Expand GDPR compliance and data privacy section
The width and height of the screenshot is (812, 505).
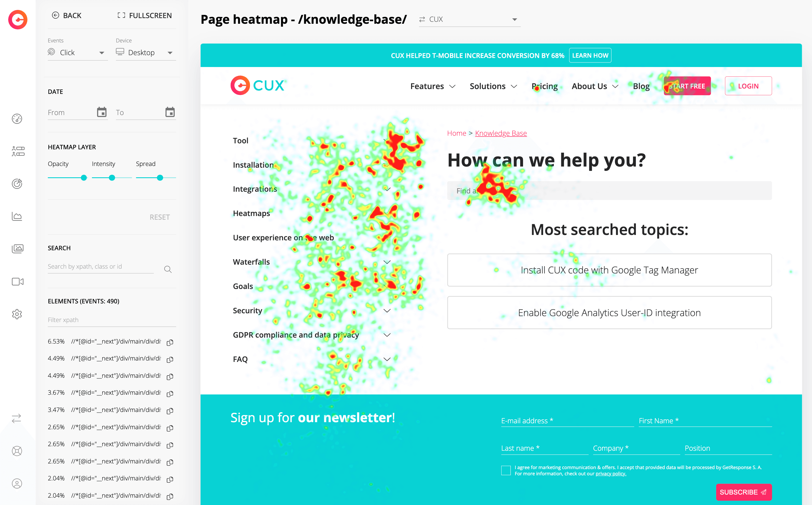387,335
